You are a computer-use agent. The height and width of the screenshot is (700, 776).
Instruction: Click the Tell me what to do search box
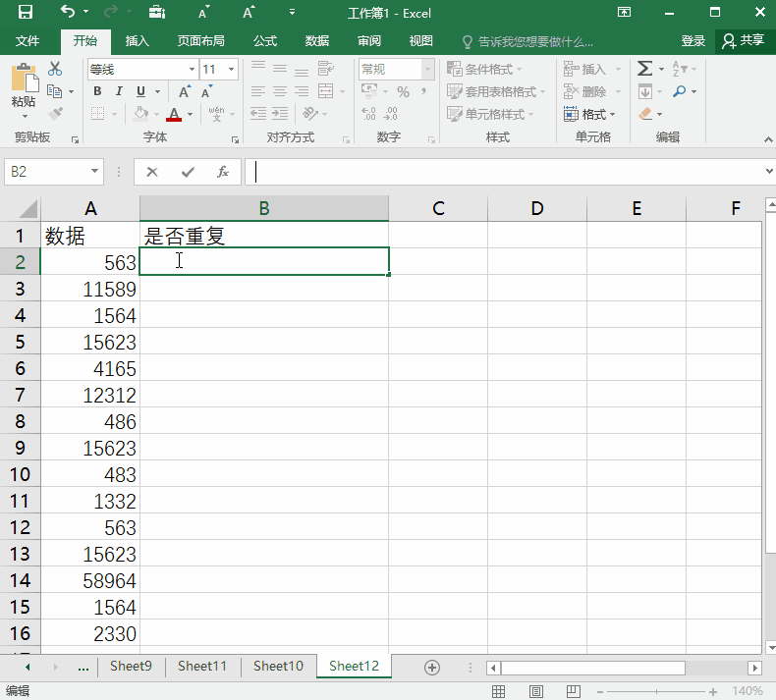click(527, 41)
